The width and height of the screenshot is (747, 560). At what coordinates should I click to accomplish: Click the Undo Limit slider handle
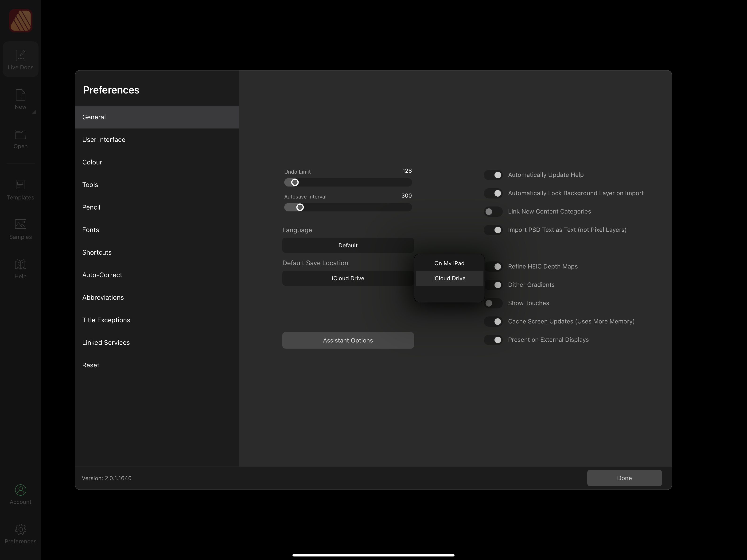[295, 182]
